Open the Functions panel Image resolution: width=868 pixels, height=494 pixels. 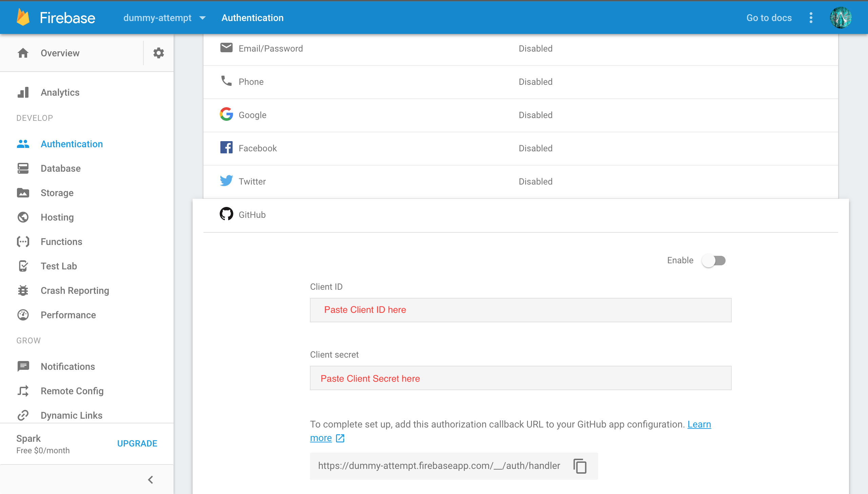(x=61, y=242)
